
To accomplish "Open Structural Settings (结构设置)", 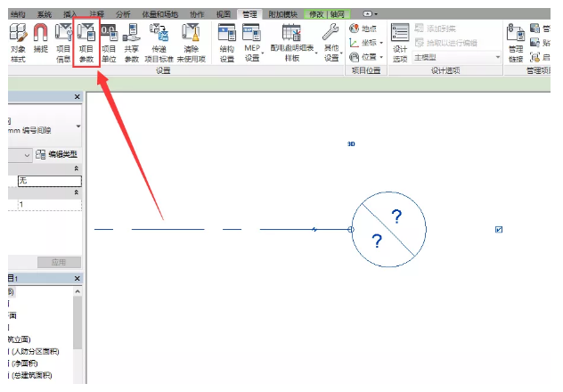I will tap(226, 42).
